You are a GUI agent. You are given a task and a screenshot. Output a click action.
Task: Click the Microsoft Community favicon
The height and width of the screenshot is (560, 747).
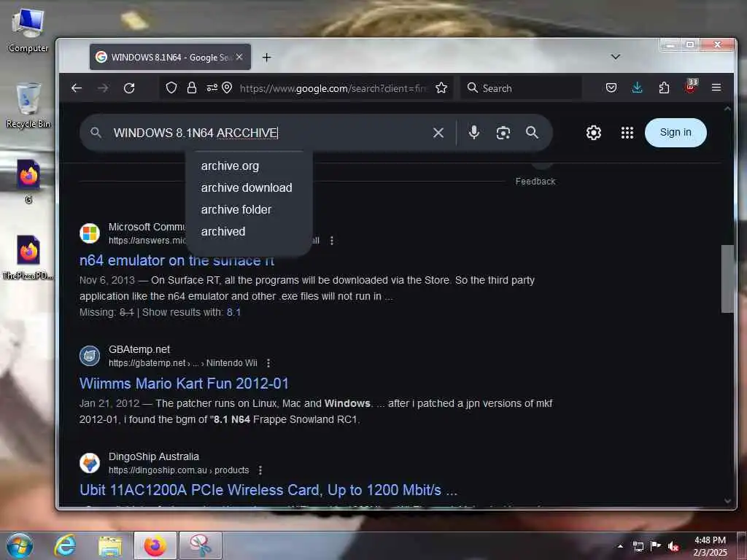pyautogui.click(x=90, y=233)
